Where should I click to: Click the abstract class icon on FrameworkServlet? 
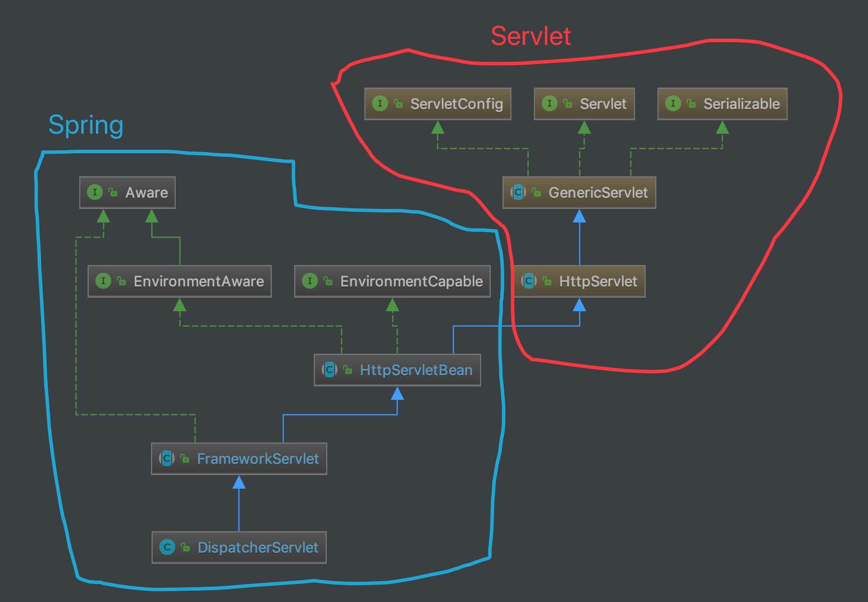[167, 458]
